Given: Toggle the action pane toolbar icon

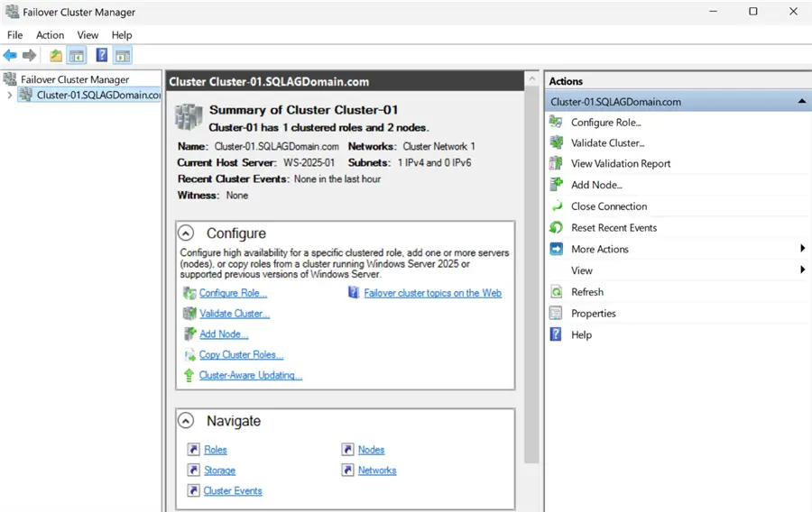Looking at the screenshot, I should (123, 55).
